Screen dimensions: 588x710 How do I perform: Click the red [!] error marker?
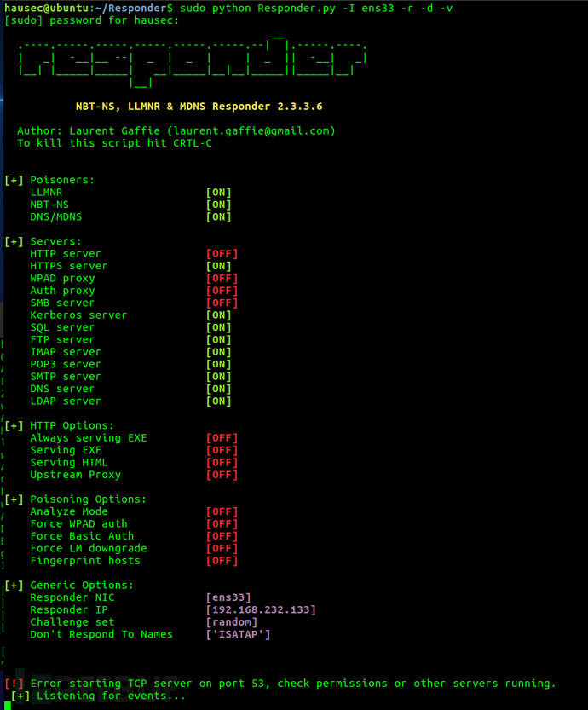pos(14,684)
